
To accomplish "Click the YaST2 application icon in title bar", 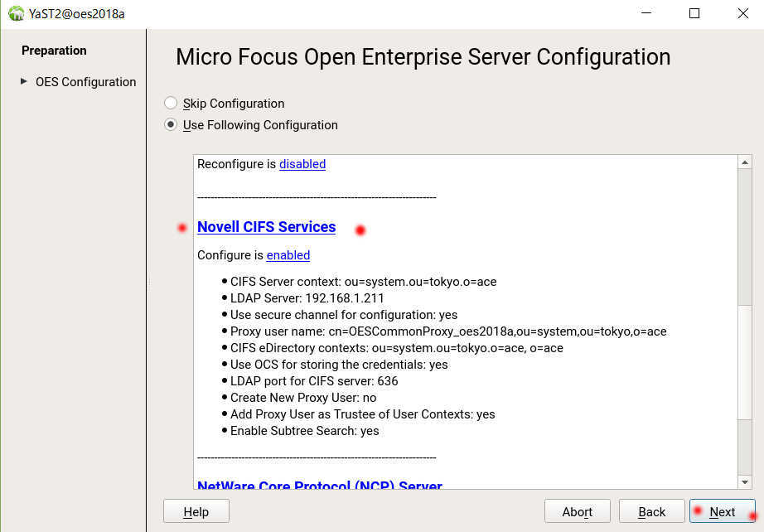I will click(x=16, y=13).
